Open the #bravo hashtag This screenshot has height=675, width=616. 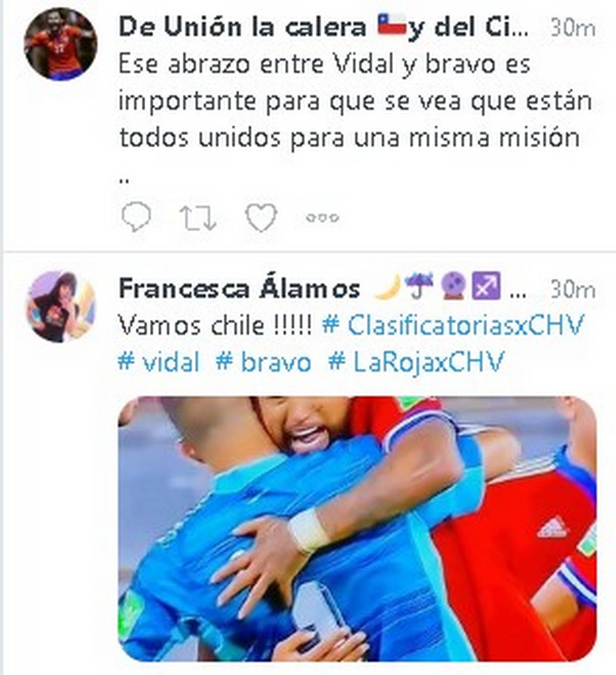coord(264,362)
